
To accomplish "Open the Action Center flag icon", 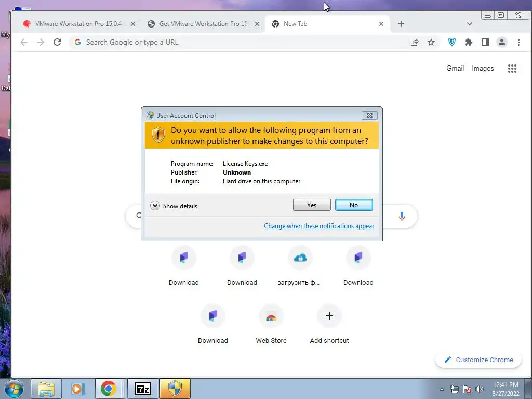I will 467,389.
